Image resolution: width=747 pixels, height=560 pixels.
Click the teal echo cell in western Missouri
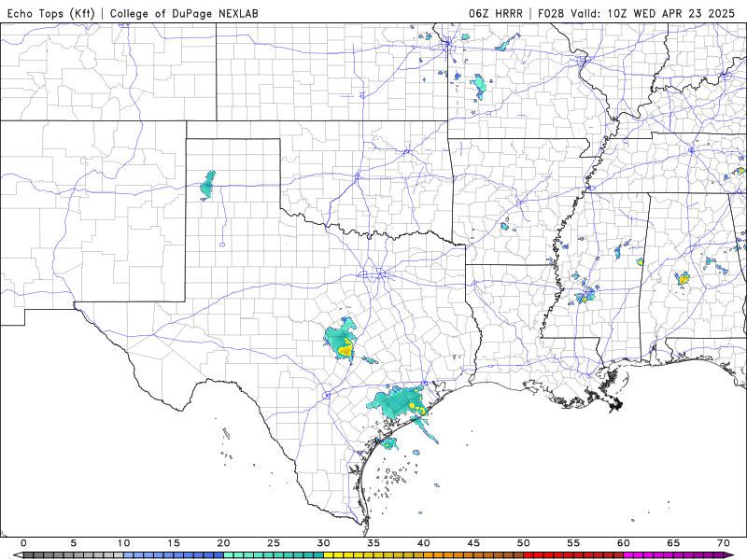coord(478,87)
